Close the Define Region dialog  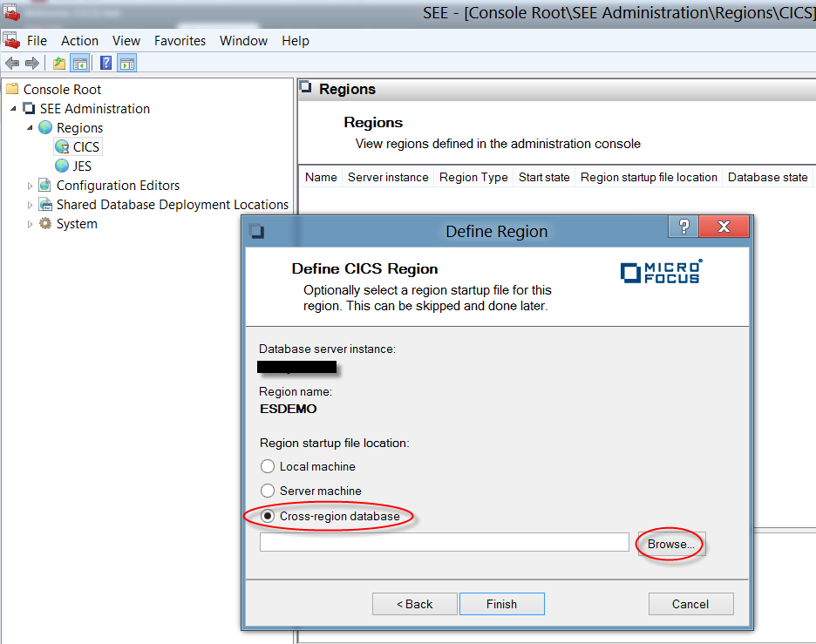(x=724, y=227)
